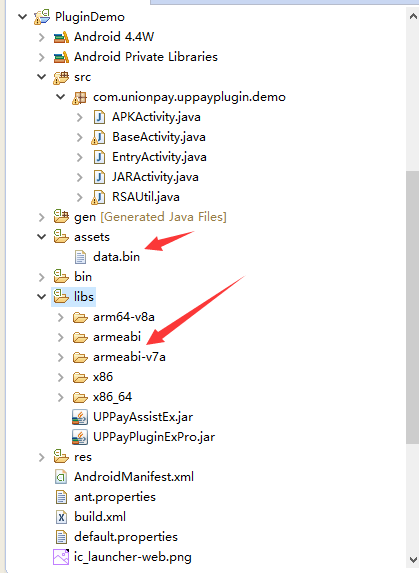419x573 pixels.
Task: Select the Android 4.4W library icon
Action: click(x=61, y=37)
